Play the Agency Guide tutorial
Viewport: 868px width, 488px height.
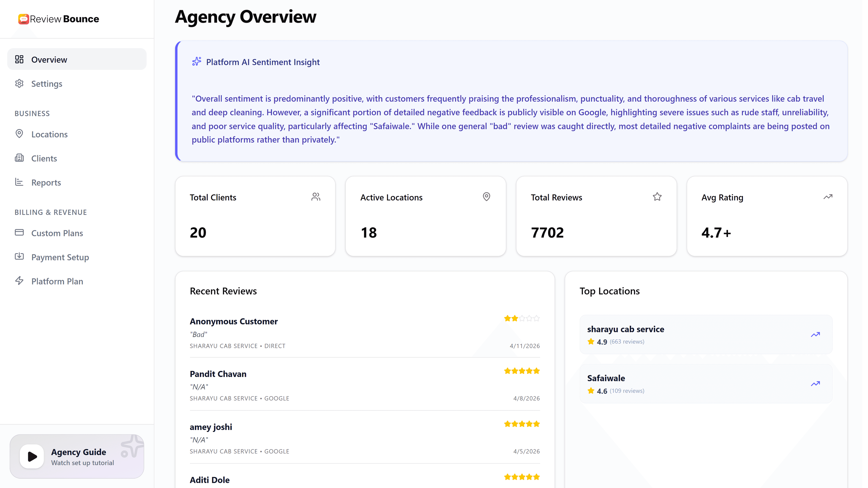(x=32, y=457)
